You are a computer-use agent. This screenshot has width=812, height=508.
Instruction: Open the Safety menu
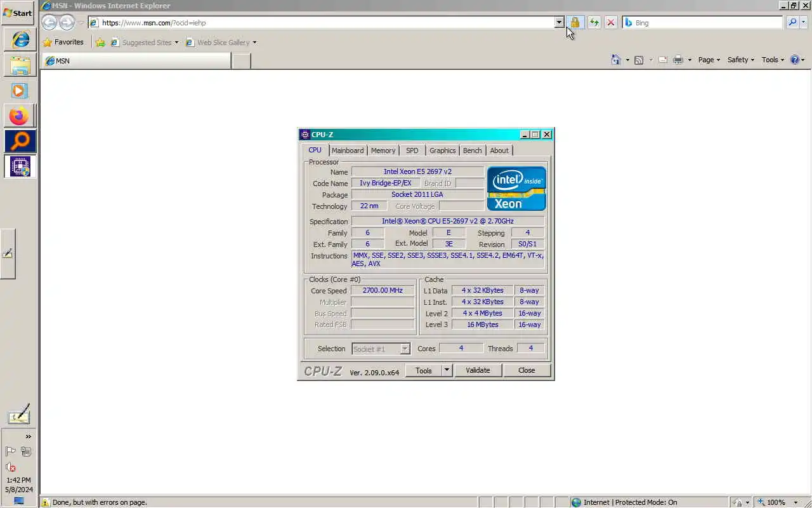coord(741,60)
